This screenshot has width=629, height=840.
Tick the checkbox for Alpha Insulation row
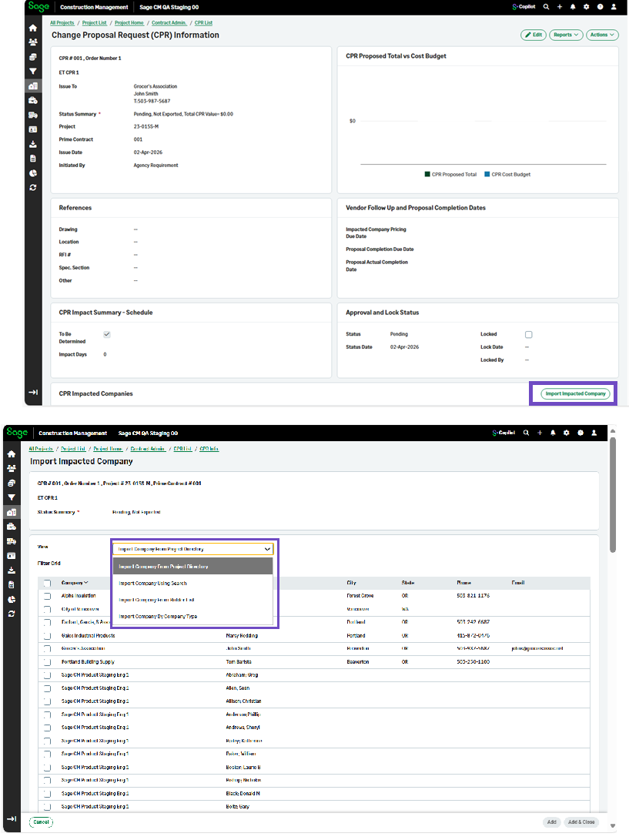click(48, 595)
